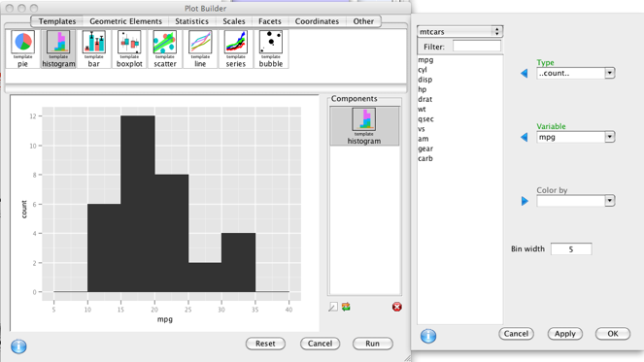Image resolution: width=644 pixels, height=362 pixels.
Task: Select the scatter plot template
Action: (x=165, y=49)
